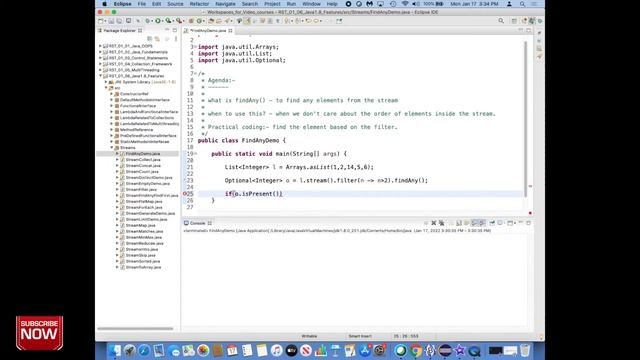Open the Navigate menu
The image size is (640, 360).
click(225, 4)
